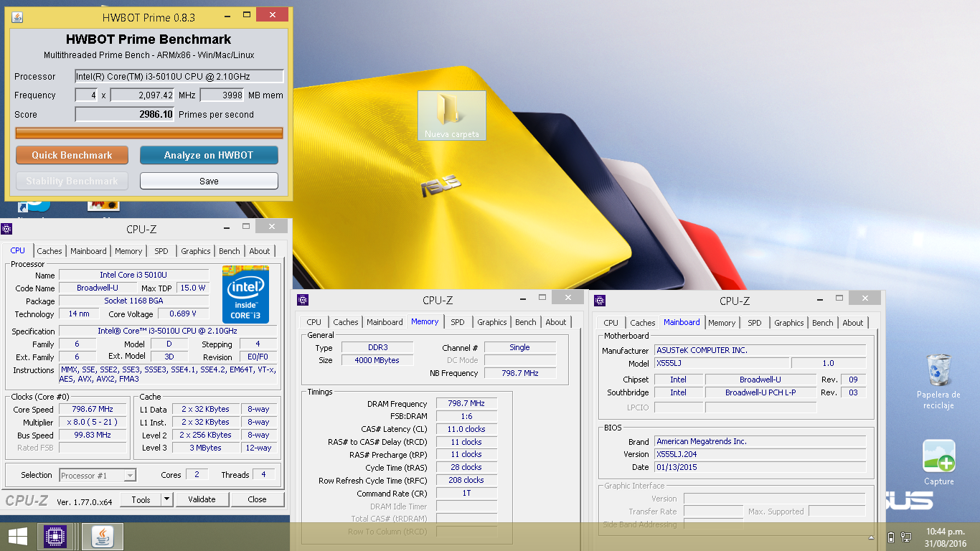
Task: Click the network icon in the system tray
Action: [907, 537]
